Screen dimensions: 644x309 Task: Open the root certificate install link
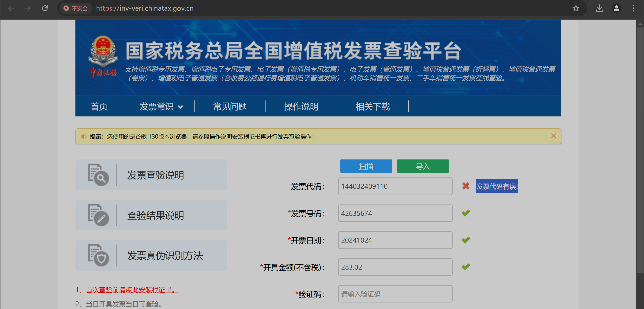132,290
